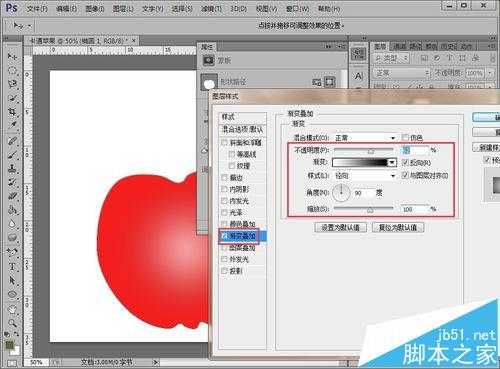
Task: Select the 图案叠加 pattern overlay entry
Action: pyautogui.click(x=242, y=248)
